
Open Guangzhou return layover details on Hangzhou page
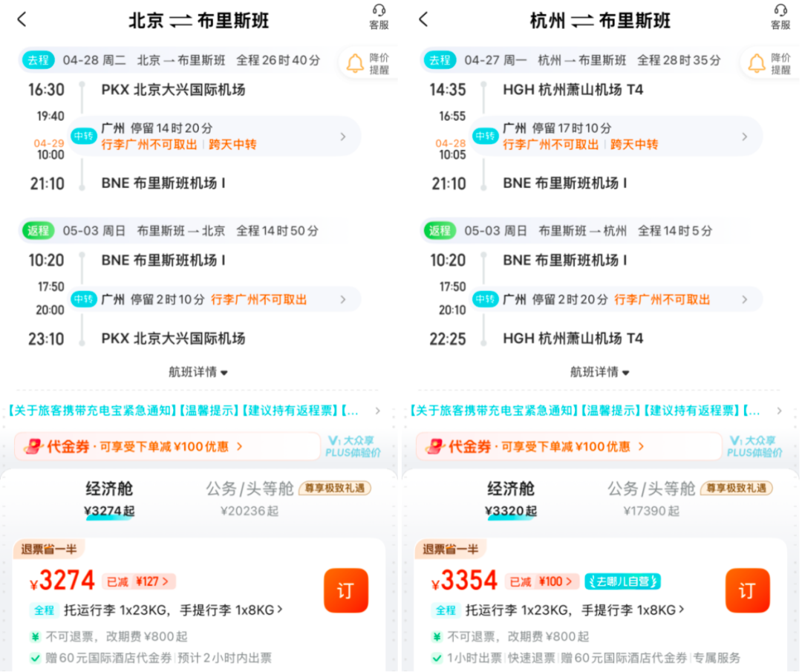616,299
